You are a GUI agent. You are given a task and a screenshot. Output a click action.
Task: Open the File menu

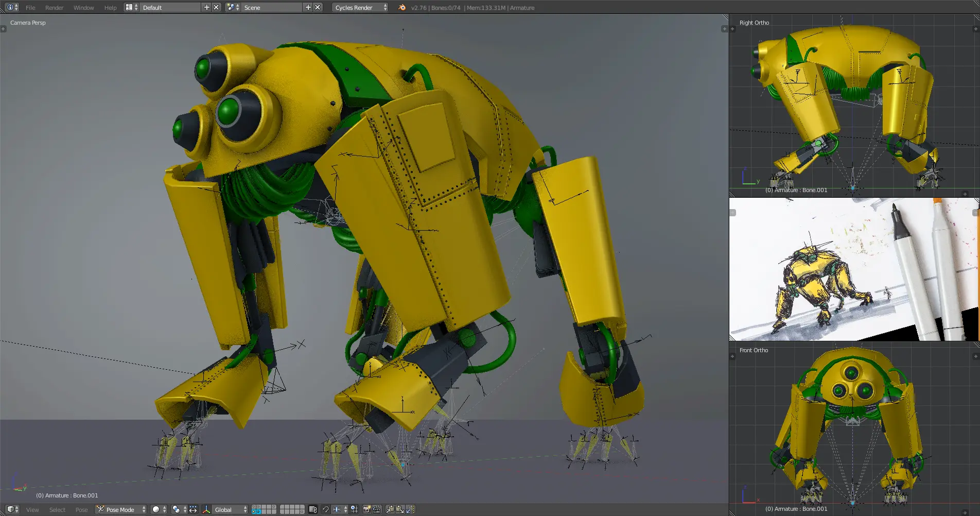point(30,8)
